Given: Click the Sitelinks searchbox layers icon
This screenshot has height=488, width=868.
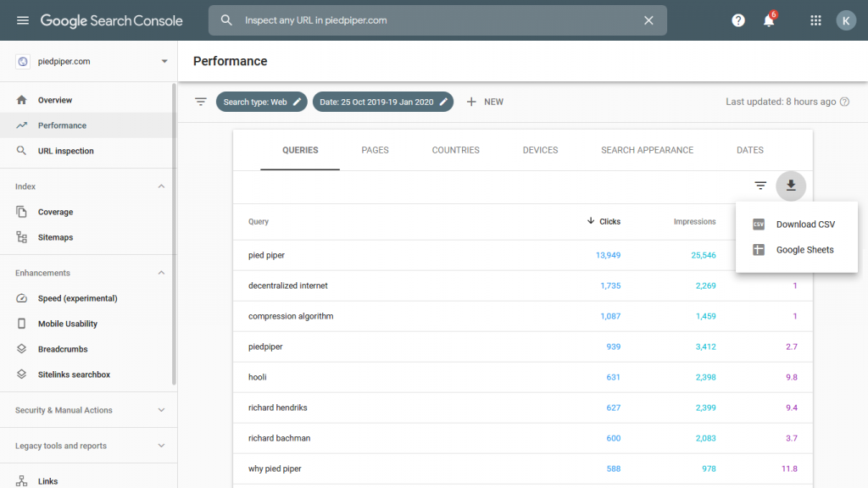Looking at the screenshot, I should (21, 374).
